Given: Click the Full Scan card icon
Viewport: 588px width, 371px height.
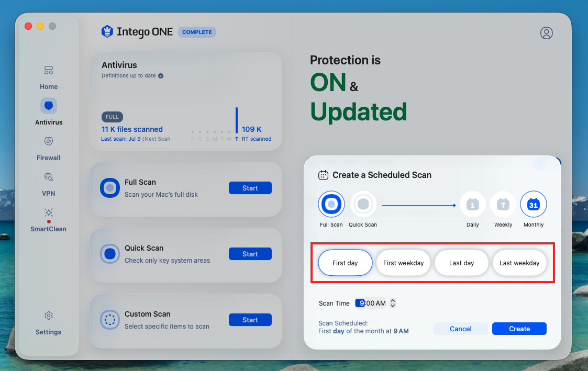Looking at the screenshot, I should coord(110,188).
